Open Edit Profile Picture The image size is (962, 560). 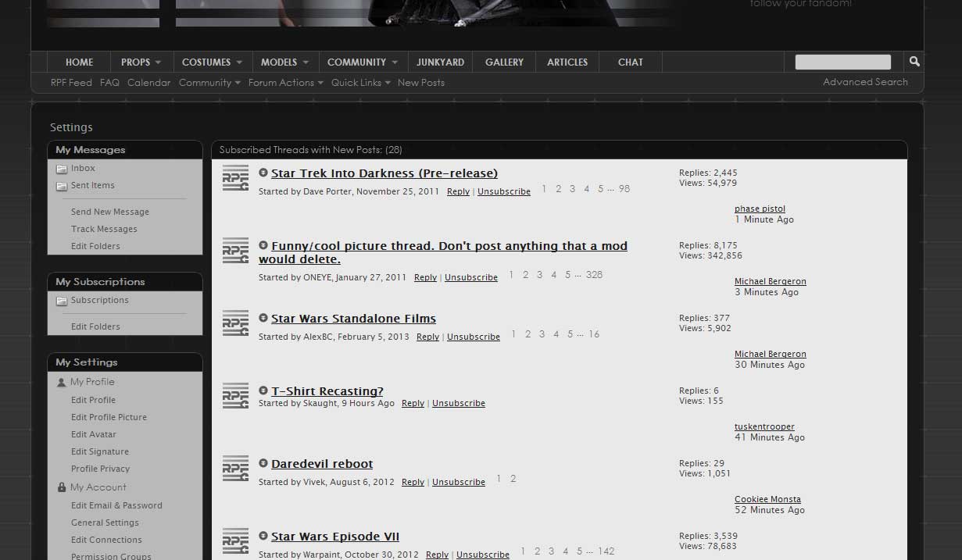point(109,417)
